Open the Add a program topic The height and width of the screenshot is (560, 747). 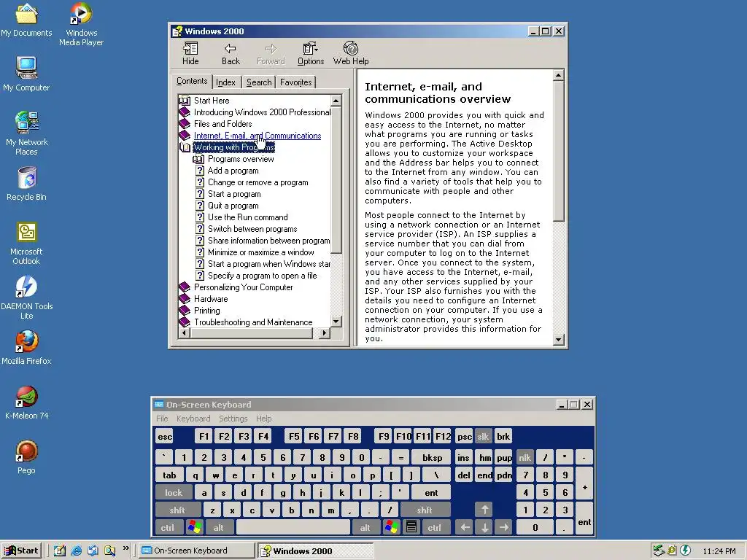coord(233,171)
